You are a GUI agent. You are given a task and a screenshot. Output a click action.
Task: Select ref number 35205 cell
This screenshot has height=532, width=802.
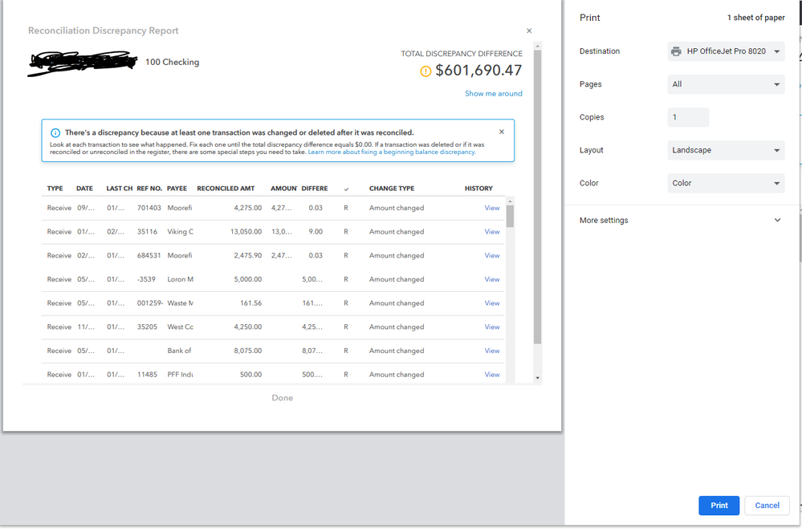tap(147, 327)
